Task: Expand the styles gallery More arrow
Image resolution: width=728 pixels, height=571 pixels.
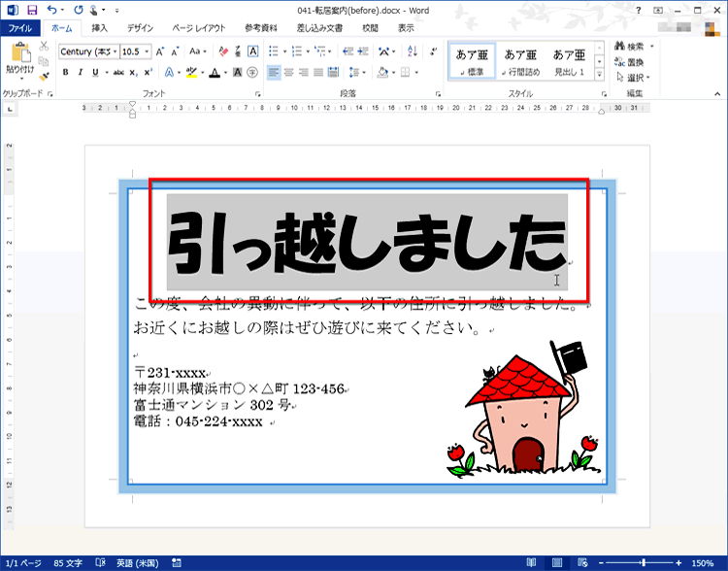Action: click(600, 75)
